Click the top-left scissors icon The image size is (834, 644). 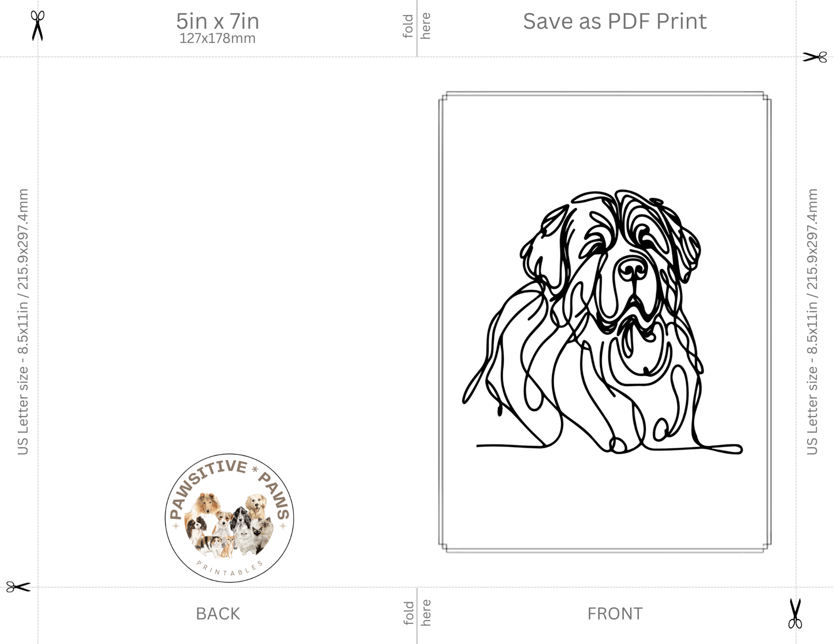tap(37, 26)
